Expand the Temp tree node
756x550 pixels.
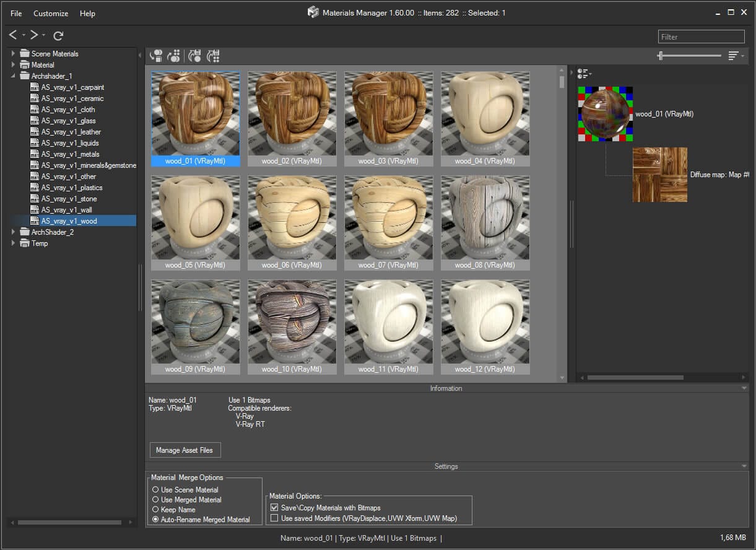click(x=13, y=243)
